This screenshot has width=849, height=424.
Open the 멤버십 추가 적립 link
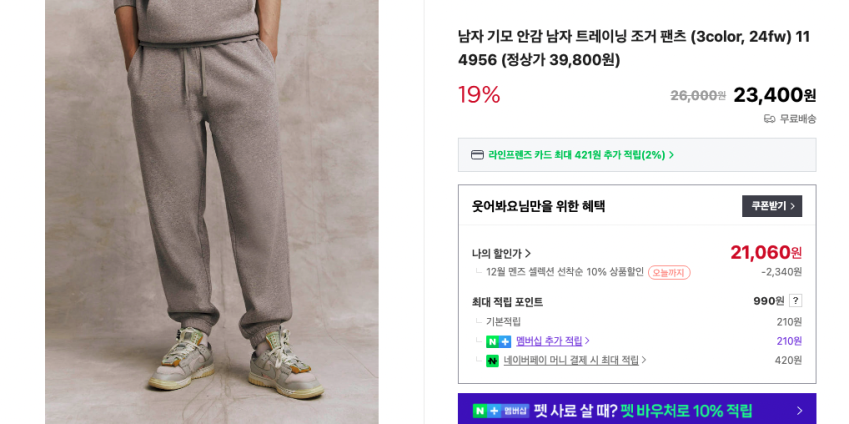pos(552,341)
